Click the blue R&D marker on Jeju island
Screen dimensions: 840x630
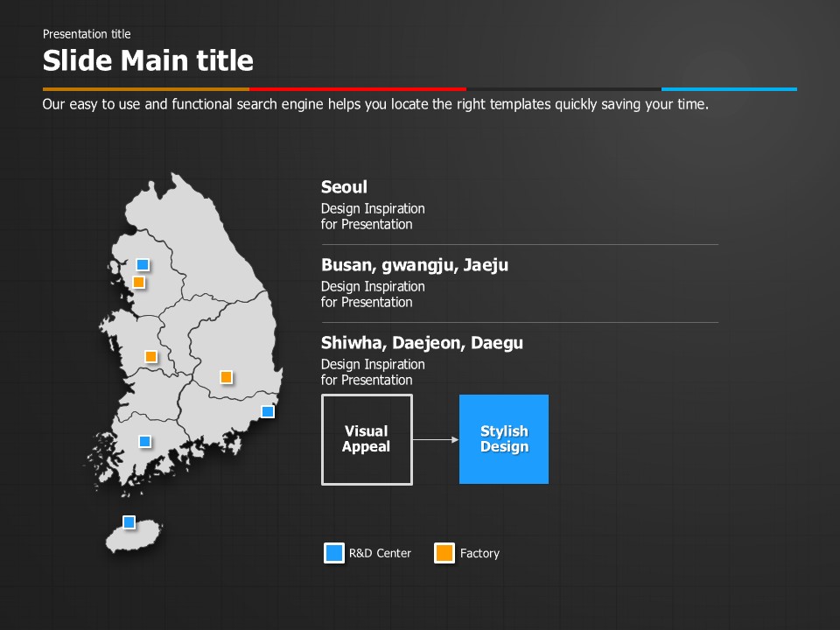coord(129,522)
